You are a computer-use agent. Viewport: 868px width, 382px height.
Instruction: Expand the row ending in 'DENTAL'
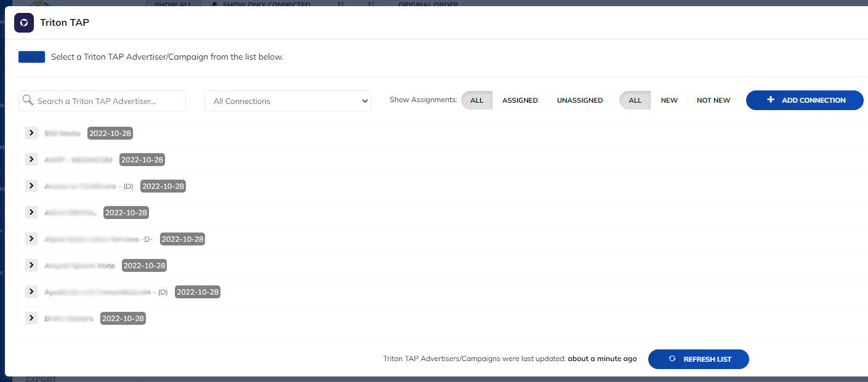[31, 212]
